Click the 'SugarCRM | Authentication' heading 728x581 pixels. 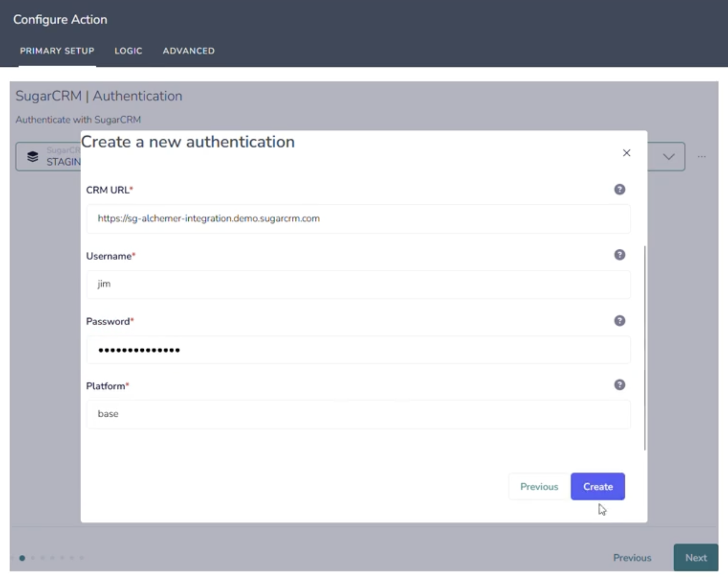99,96
